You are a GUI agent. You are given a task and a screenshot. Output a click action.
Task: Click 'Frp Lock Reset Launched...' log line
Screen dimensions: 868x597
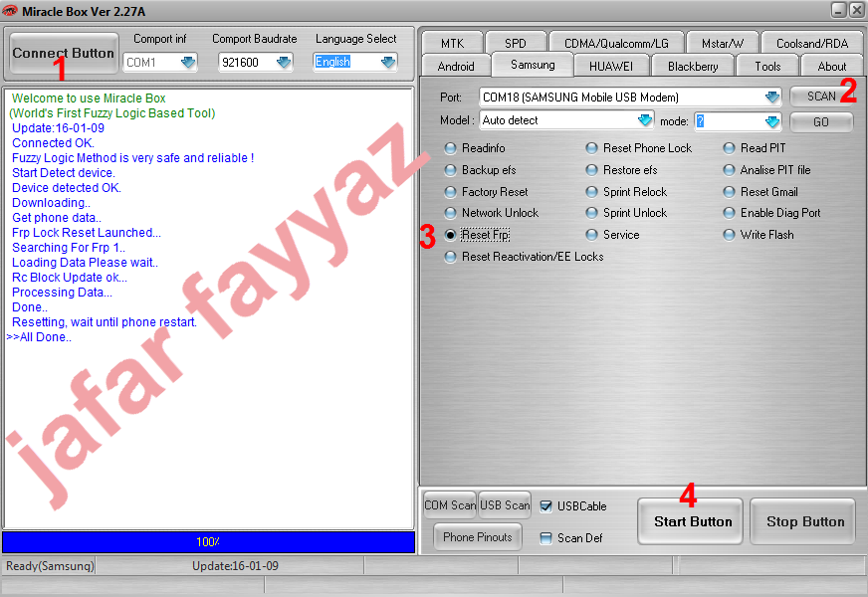coord(87,233)
